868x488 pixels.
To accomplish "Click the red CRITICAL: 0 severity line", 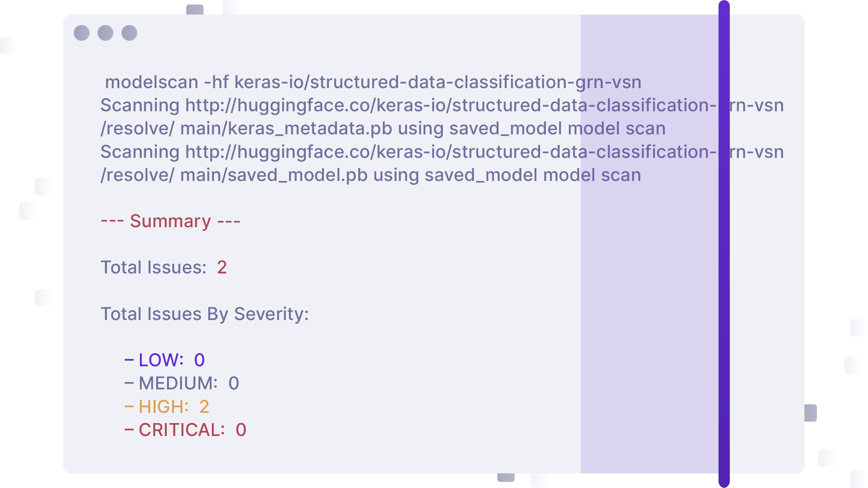I will (185, 430).
